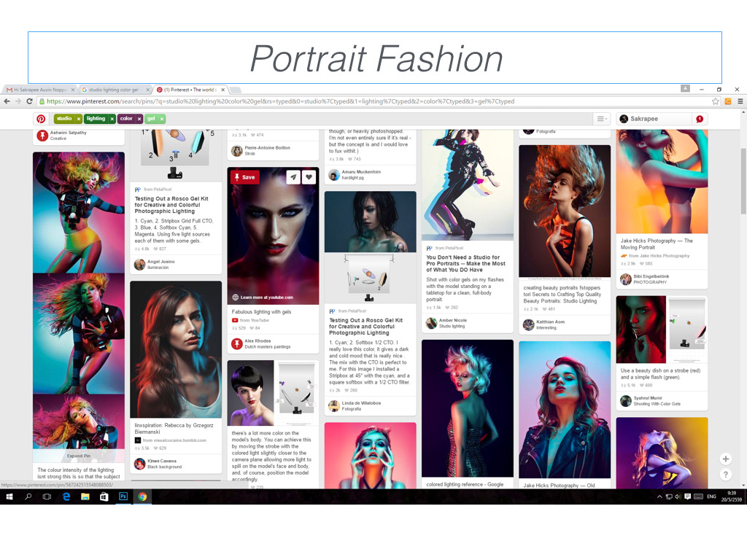Open File Explorer from taskbar
The height and width of the screenshot is (560, 747).
[85, 497]
